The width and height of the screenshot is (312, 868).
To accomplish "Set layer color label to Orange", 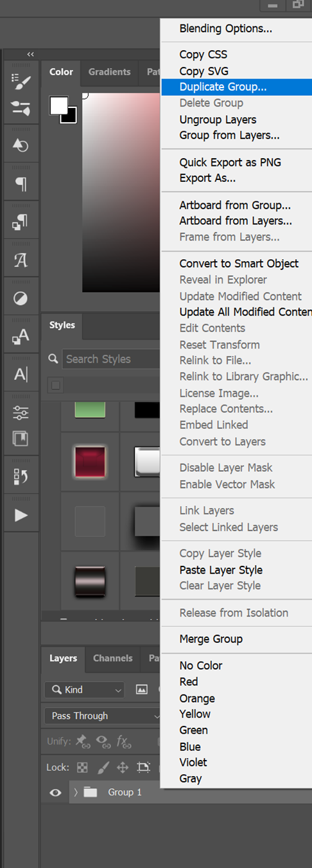I will [x=197, y=698].
